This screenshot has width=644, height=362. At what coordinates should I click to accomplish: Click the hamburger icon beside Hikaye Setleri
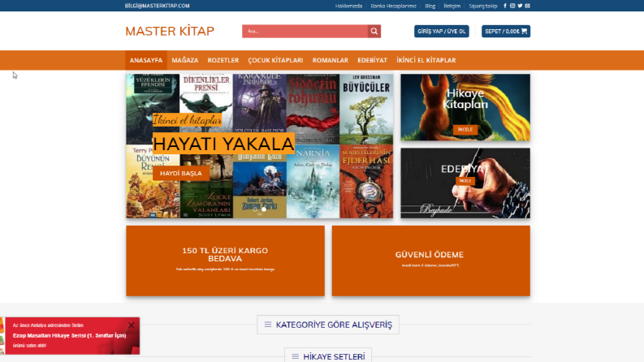tap(295, 356)
